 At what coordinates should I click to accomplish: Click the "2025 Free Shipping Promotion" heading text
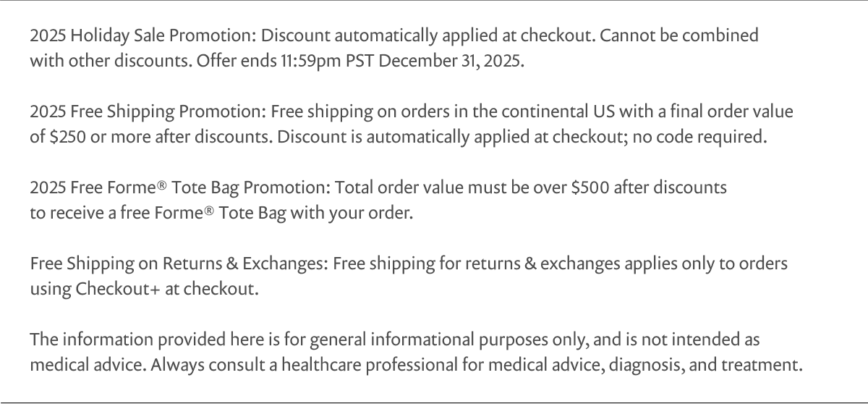tap(148, 112)
